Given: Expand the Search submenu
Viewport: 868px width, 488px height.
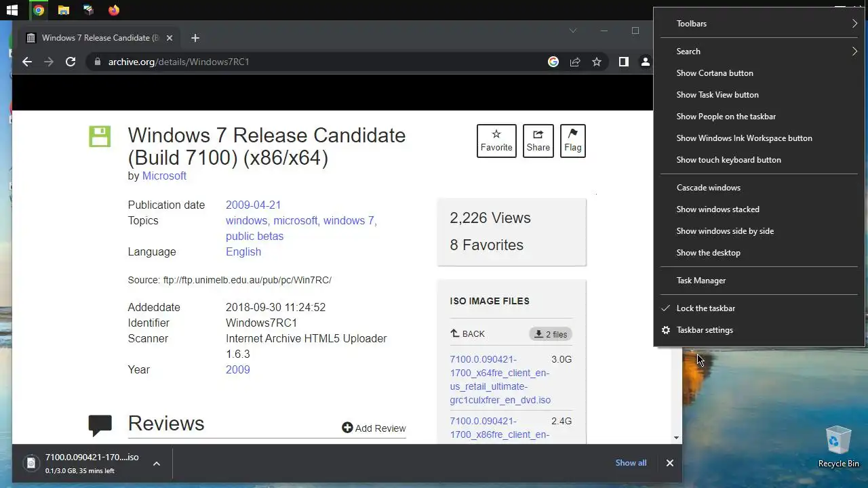Looking at the screenshot, I should pos(759,52).
